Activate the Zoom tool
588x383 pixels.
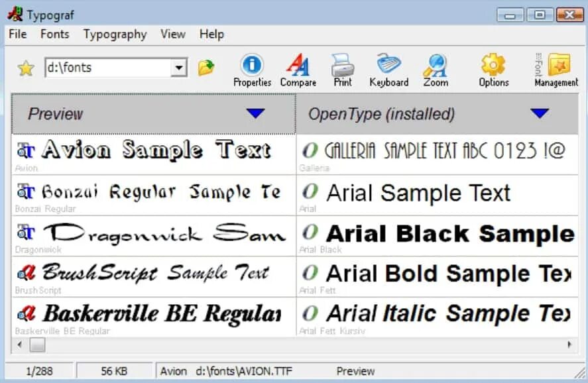tap(436, 70)
